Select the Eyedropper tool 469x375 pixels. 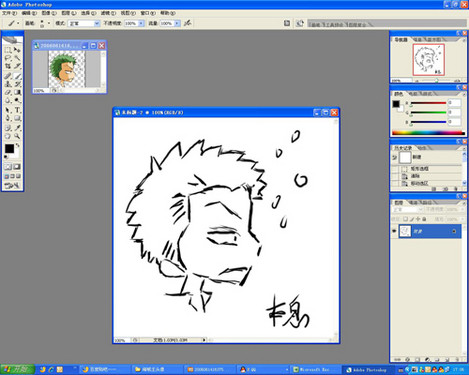(x=17, y=127)
